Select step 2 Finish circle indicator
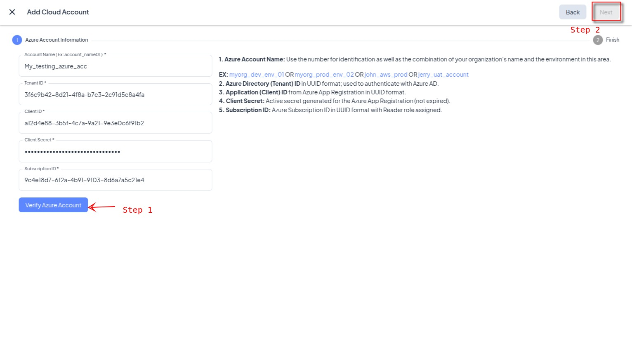632x364 pixels. tap(597, 40)
